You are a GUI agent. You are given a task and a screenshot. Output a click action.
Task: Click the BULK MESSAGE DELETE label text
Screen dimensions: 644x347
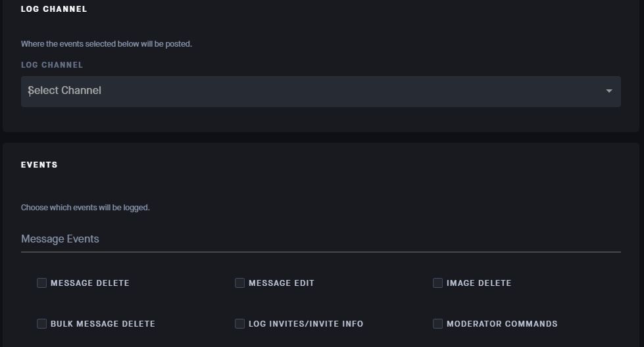pyautogui.click(x=103, y=324)
